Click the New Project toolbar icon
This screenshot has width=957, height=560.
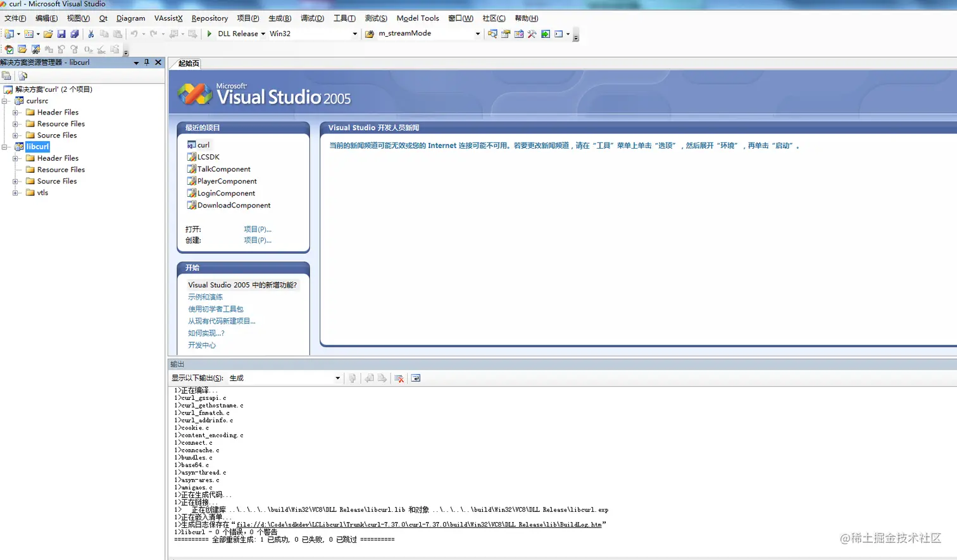tap(9, 34)
